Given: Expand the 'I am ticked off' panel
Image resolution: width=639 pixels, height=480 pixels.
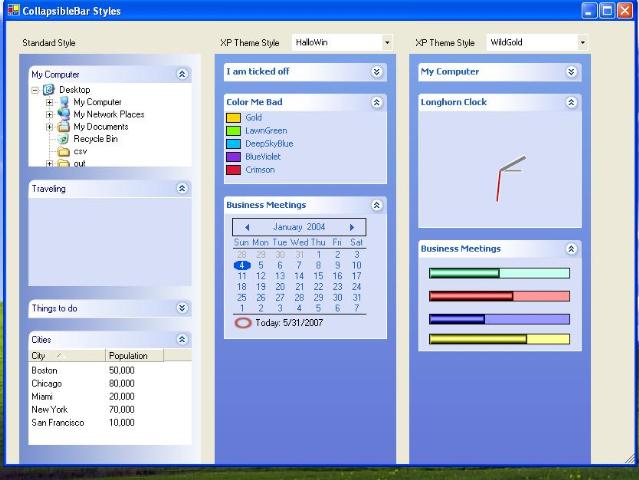Looking at the screenshot, I should tap(377, 72).
